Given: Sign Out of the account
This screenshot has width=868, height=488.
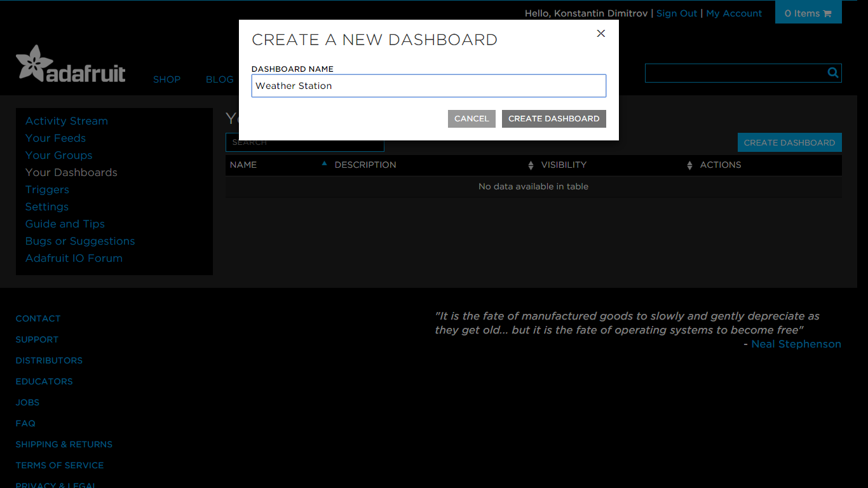Looking at the screenshot, I should 676,13.
